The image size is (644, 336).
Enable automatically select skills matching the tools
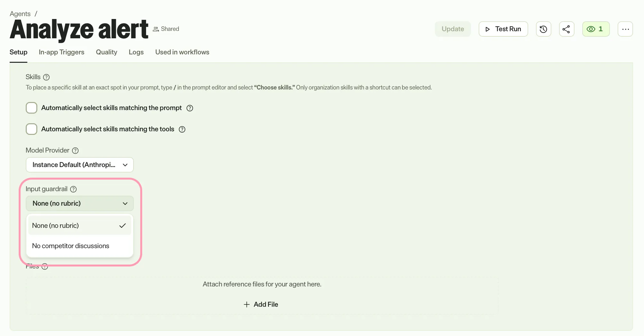pyautogui.click(x=32, y=129)
